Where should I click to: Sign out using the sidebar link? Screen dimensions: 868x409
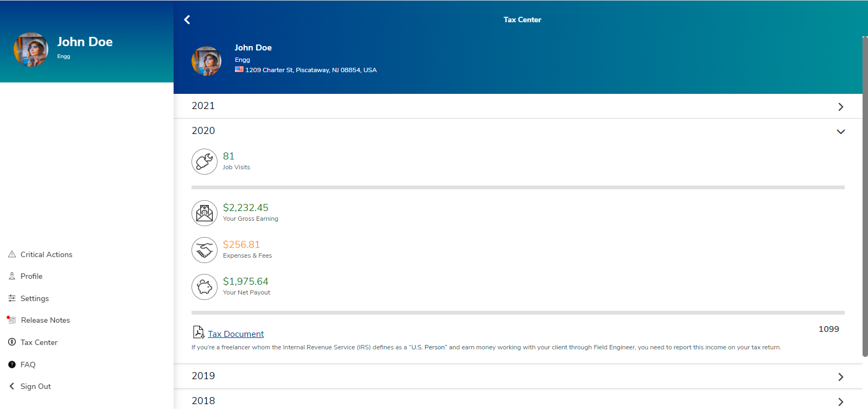coord(36,386)
